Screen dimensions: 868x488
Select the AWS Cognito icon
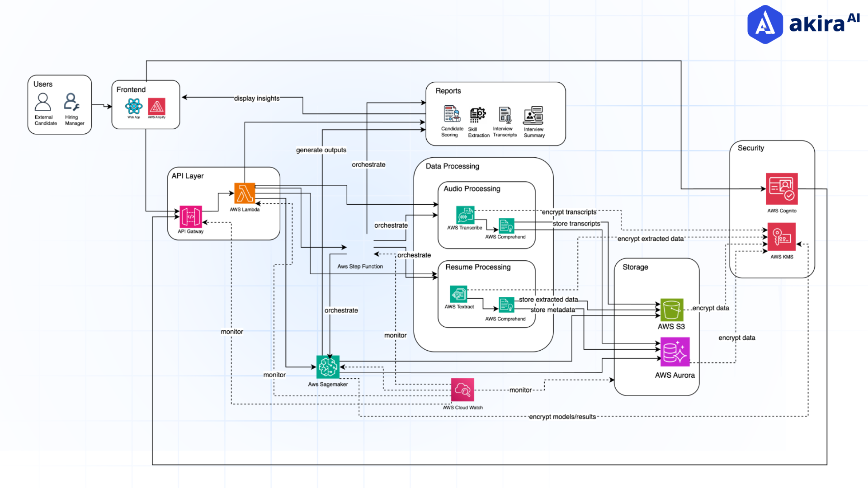coord(782,189)
